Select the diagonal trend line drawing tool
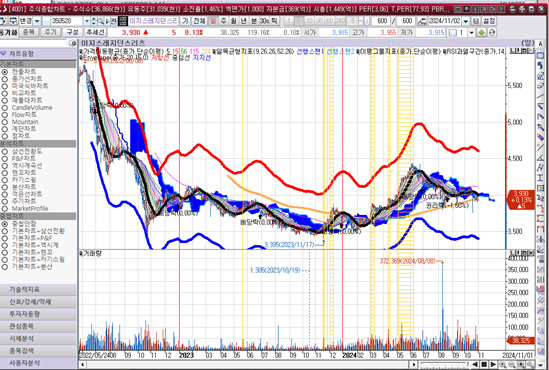Screen dimensions: 549x370 coord(540,96)
